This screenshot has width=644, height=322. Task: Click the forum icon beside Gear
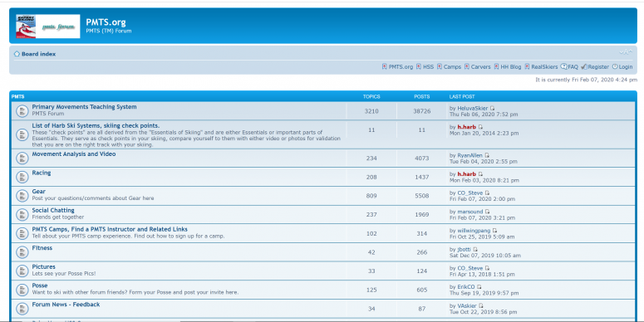22,196
